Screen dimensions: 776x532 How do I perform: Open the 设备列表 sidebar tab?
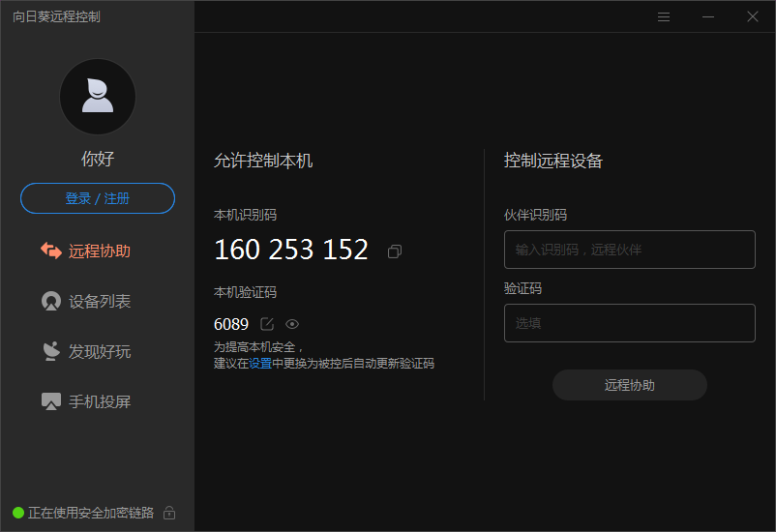pyautogui.click(x=85, y=301)
